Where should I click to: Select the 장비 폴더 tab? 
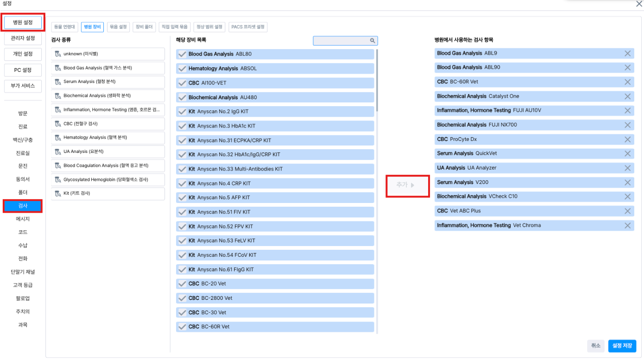pos(144,27)
